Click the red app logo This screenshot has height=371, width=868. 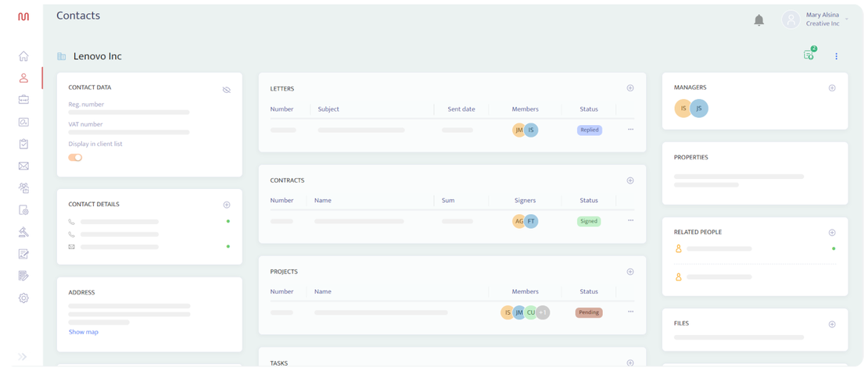23,17
